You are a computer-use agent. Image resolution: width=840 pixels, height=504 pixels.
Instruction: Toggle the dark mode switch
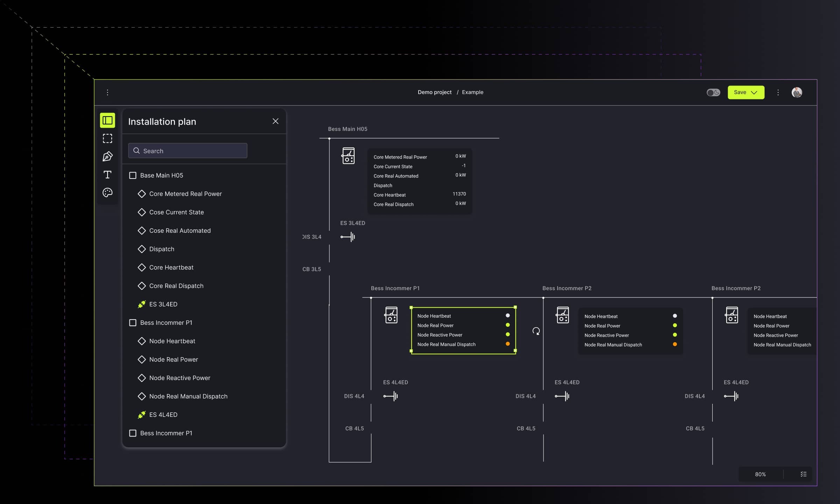[x=713, y=92]
